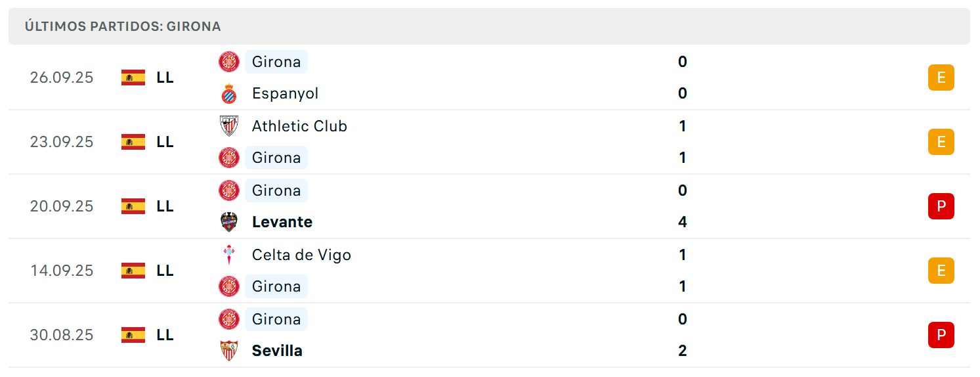Click the Celta de Vigo crest icon
980x377 pixels.
pos(229,255)
